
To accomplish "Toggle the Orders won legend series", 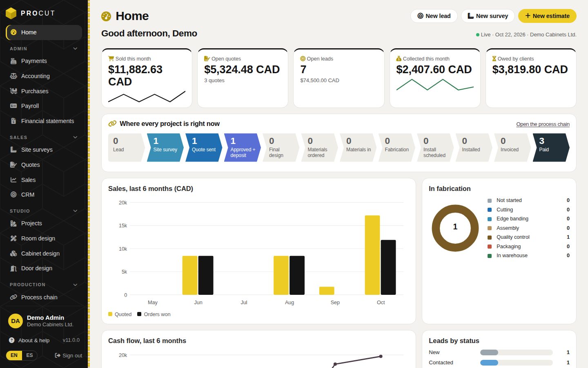I will tap(154, 314).
